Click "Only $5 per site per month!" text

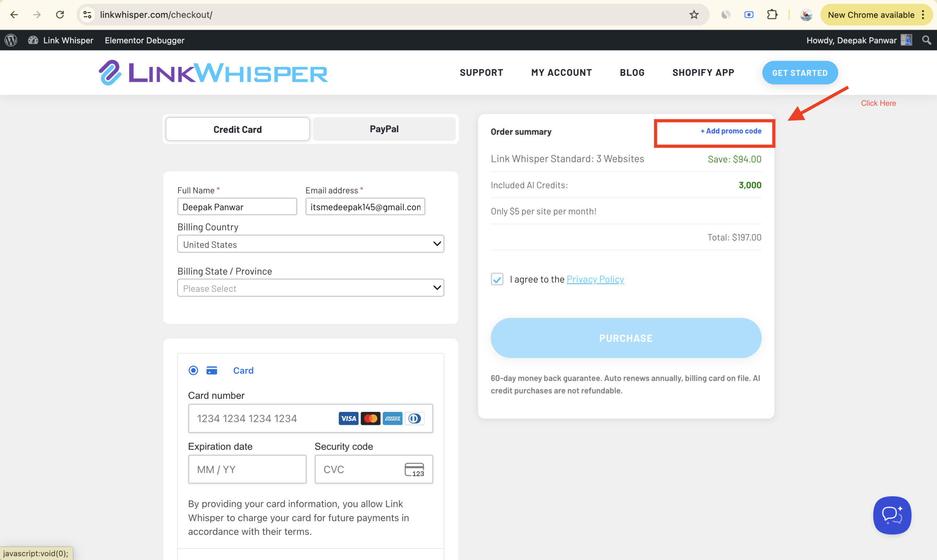(x=544, y=211)
